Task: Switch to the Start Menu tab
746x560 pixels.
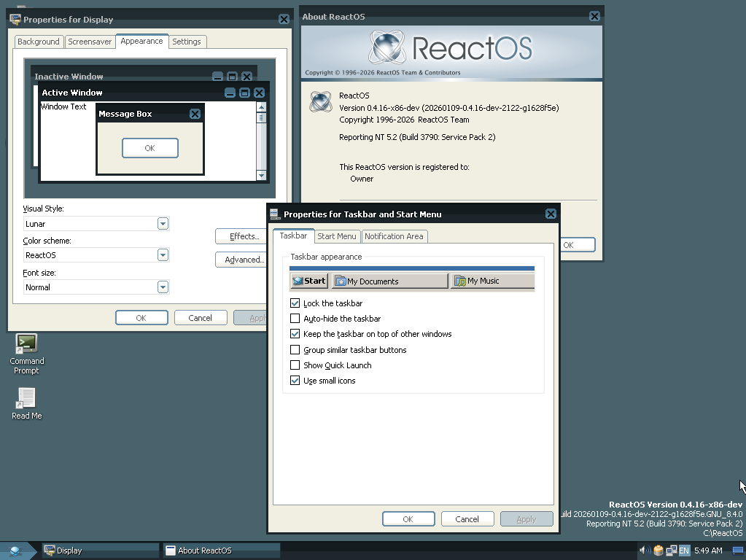Action: click(x=337, y=236)
